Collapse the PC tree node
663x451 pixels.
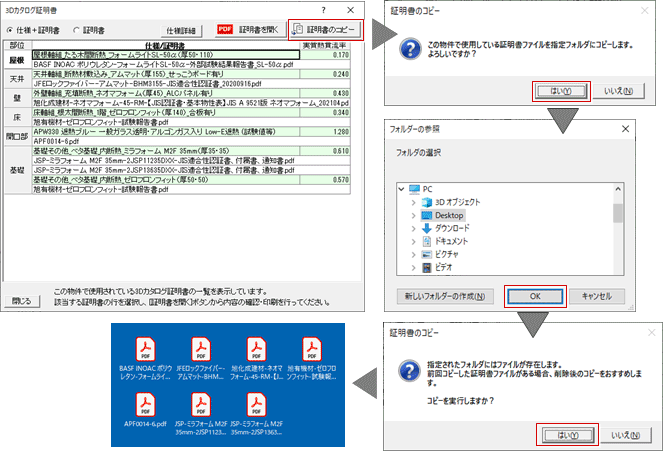[402, 189]
